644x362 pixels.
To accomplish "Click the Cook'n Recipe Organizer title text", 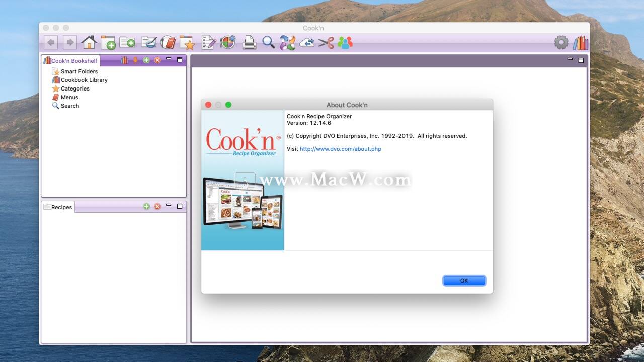I will tap(319, 116).
